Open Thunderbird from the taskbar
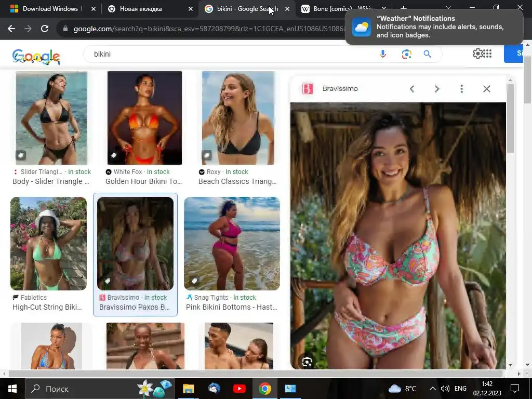Viewport: 532px width, 399px height. pos(214,389)
